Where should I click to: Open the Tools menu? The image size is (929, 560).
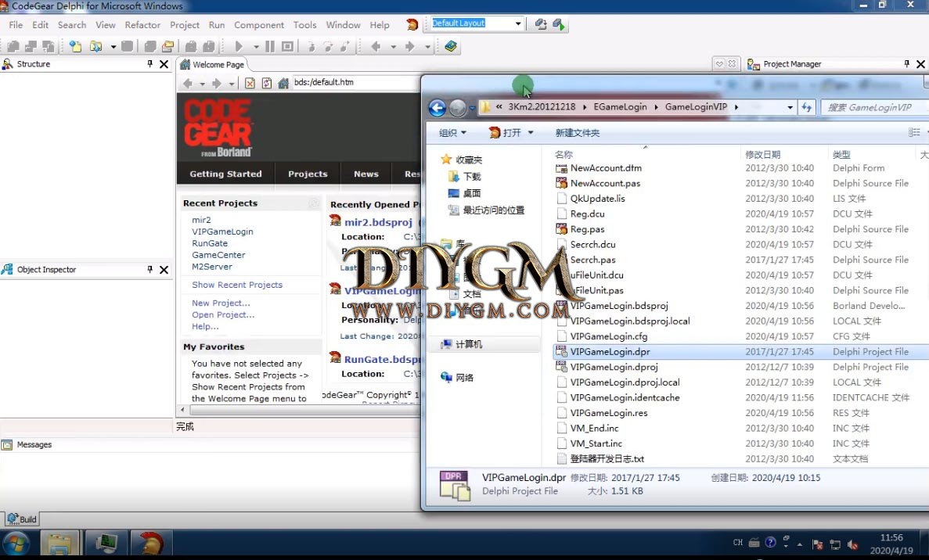(304, 25)
